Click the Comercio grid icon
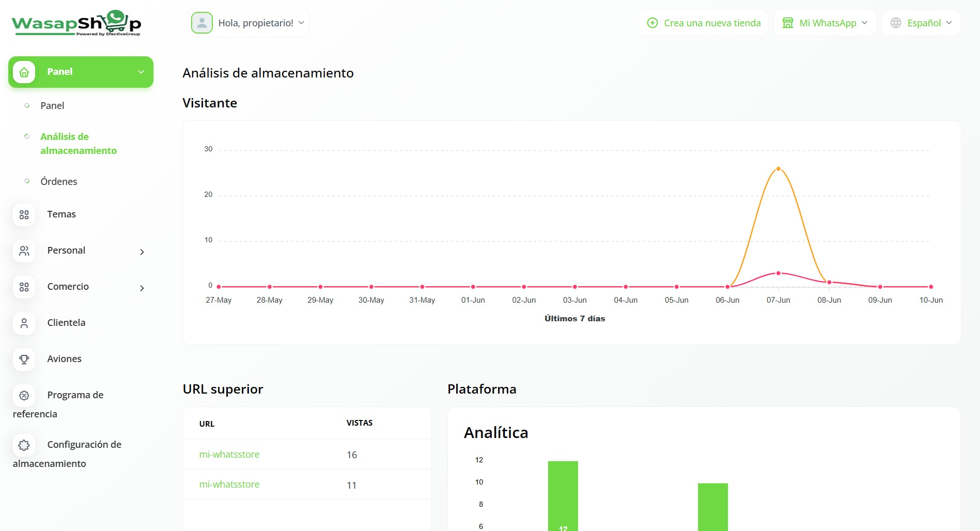The height and width of the screenshot is (531, 980). tap(24, 287)
